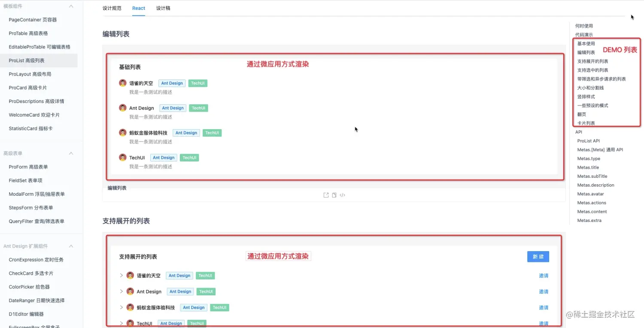Jump to 大小和分割线 anchor
644x328 pixels.
(590, 88)
